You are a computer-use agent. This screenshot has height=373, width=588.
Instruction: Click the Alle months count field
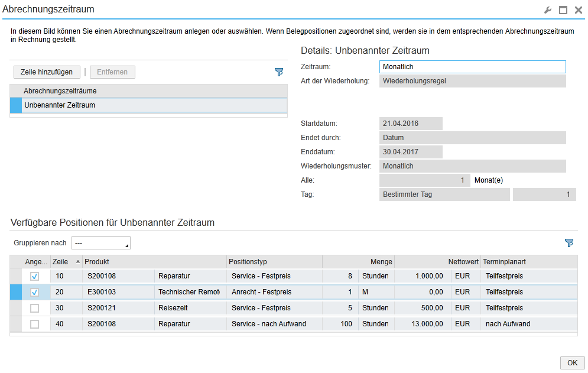pos(424,180)
